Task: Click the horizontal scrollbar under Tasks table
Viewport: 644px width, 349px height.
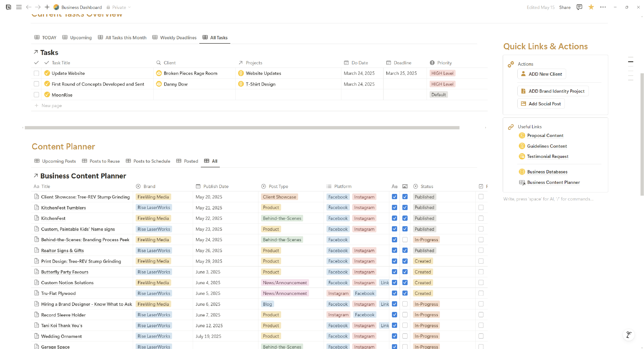Action: (242, 128)
